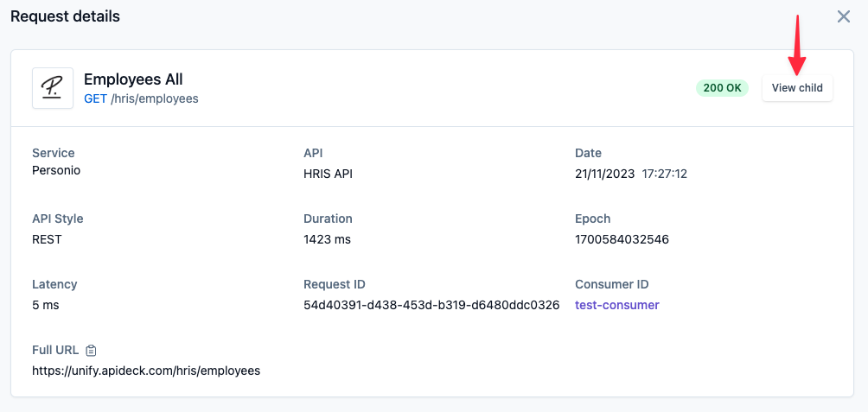Click the 200 OK status badge
Viewport: 868px width, 412px height.
(x=722, y=88)
